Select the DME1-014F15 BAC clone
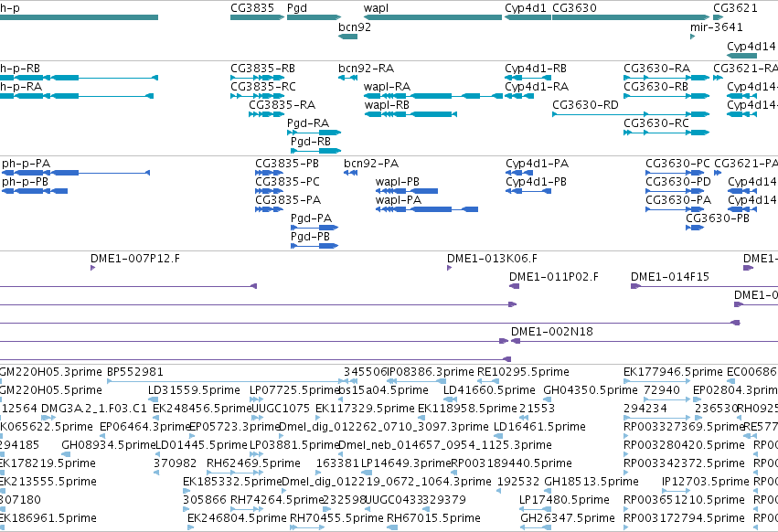Image resolution: width=778 pixels, height=532 pixels. pyautogui.click(x=705, y=286)
